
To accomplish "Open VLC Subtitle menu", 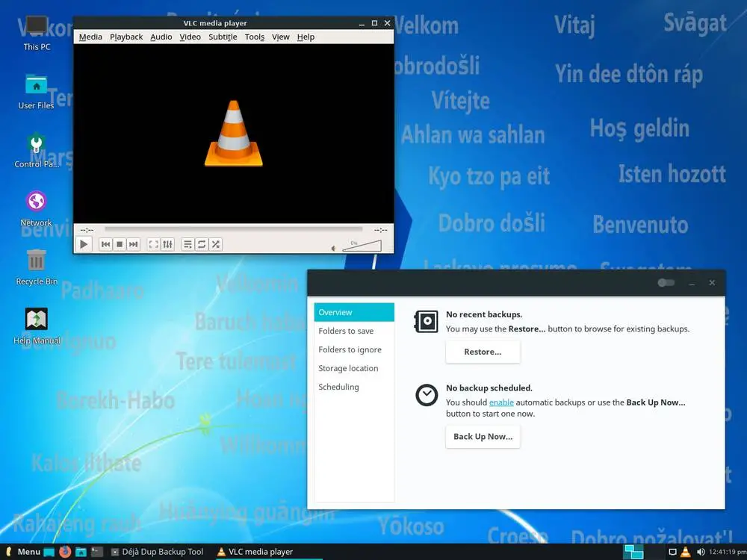I will point(223,37).
